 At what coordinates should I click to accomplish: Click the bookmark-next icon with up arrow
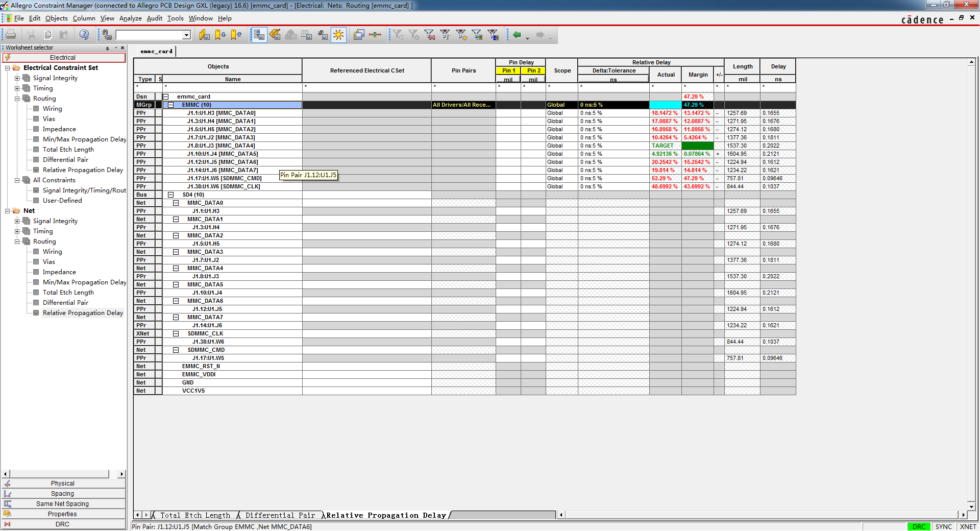click(x=236, y=35)
